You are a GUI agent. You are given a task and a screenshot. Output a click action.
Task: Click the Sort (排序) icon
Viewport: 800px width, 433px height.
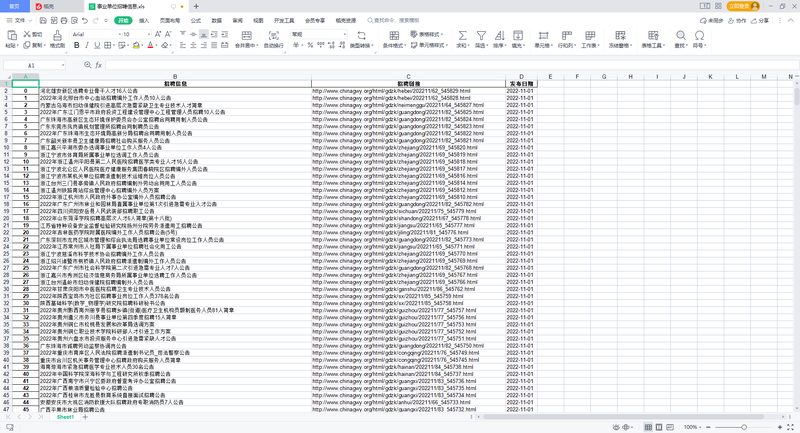(499, 35)
